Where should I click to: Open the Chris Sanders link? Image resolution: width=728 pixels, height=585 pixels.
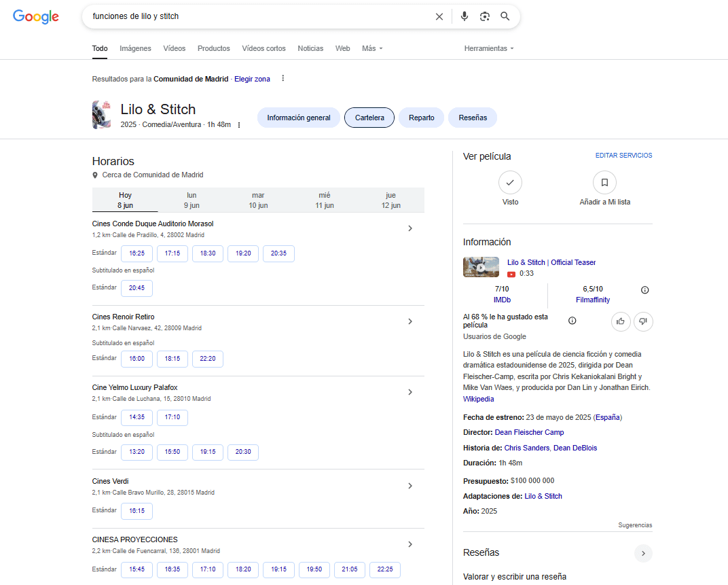pos(526,448)
